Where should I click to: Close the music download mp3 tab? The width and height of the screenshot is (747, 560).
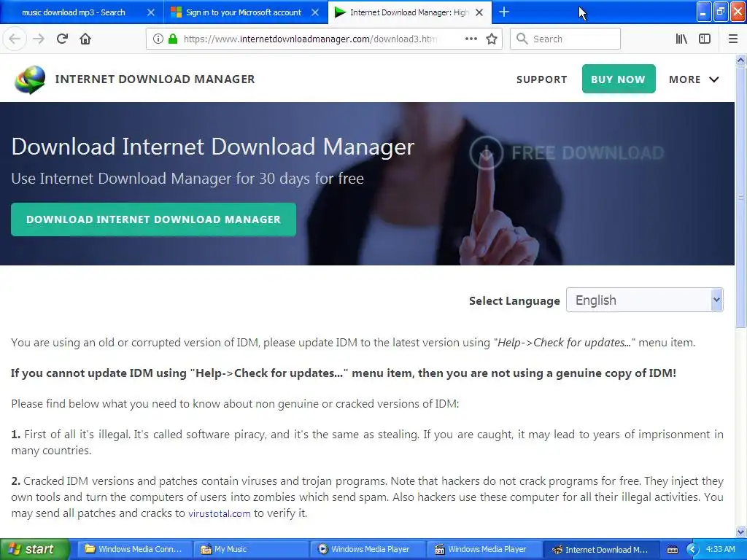tap(150, 12)
